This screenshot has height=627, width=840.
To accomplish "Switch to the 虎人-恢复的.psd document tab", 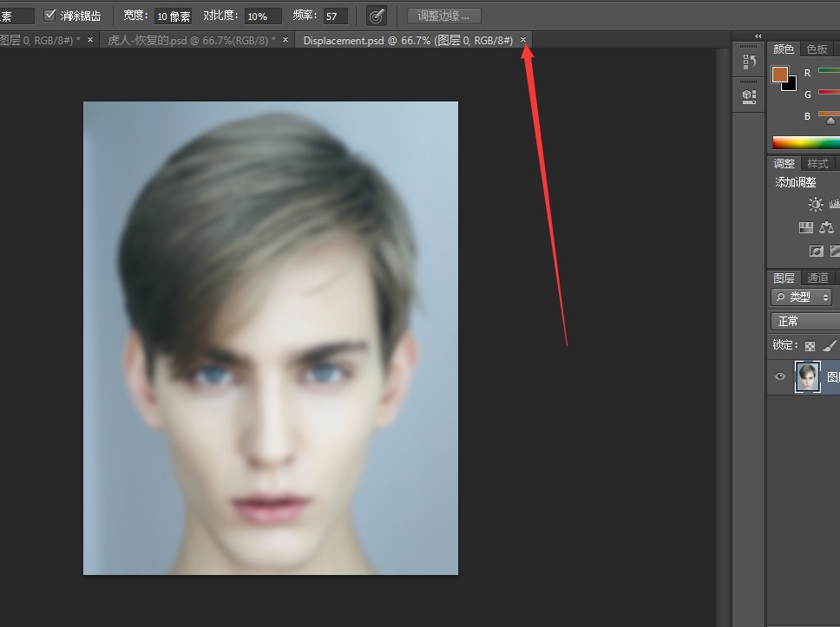I will (191, 40).
